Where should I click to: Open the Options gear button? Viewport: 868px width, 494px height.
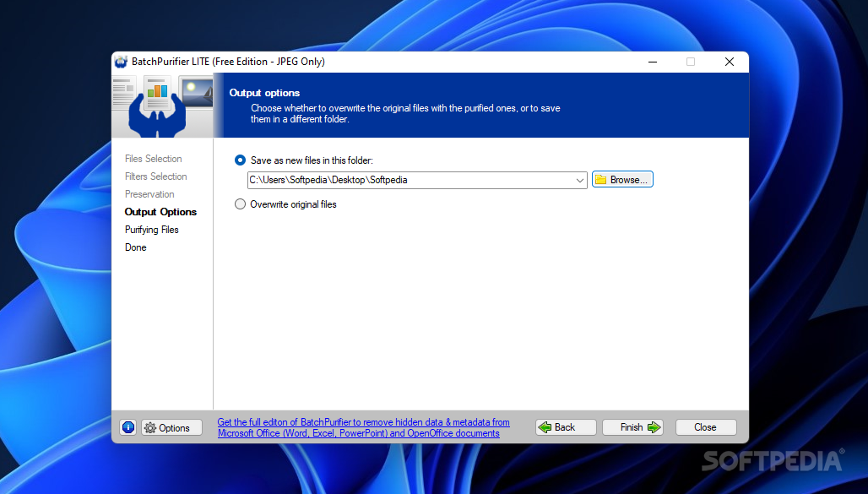pyautogui.click(x=171, y=427)
